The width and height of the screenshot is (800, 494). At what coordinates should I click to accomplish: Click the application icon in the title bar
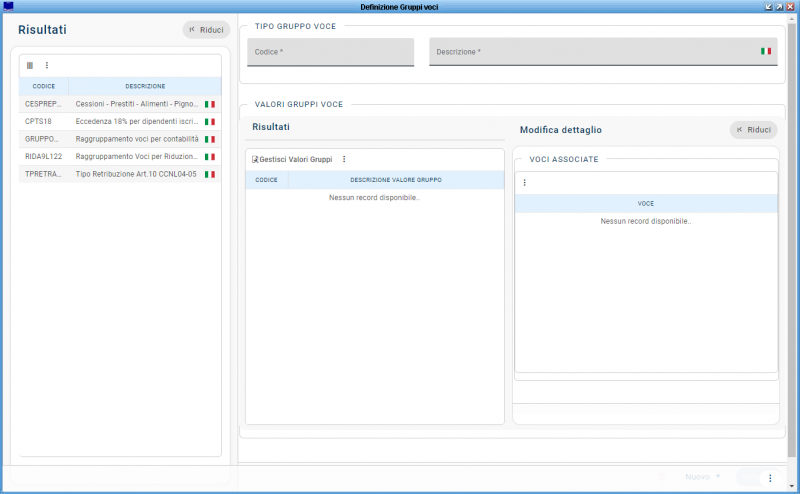point(9,7)
